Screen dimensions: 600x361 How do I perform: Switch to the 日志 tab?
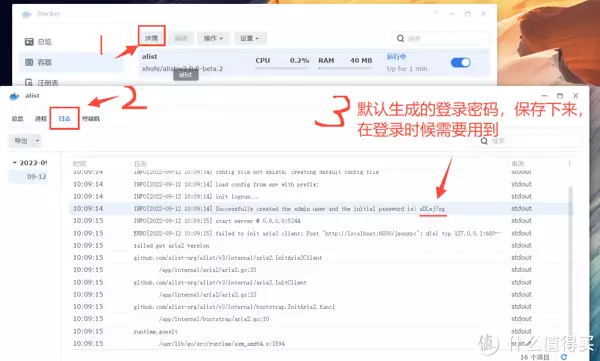[x=64, y=119]
